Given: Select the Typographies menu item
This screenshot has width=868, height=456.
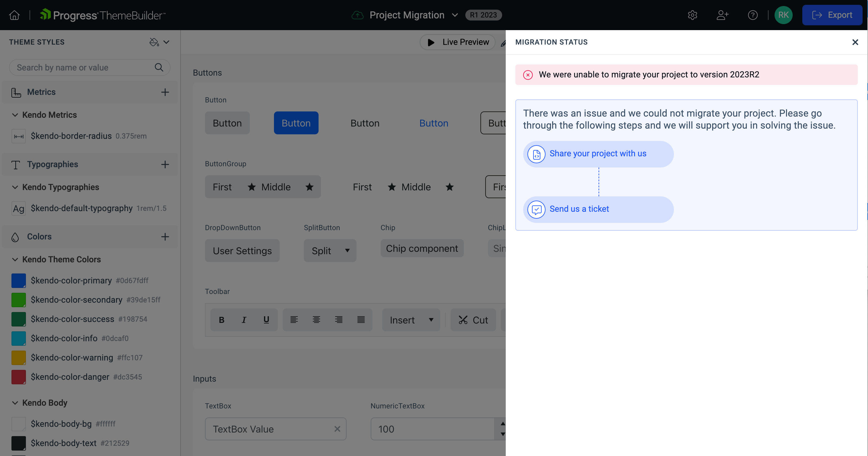Looking at the screenshot, I should [53, 164].
